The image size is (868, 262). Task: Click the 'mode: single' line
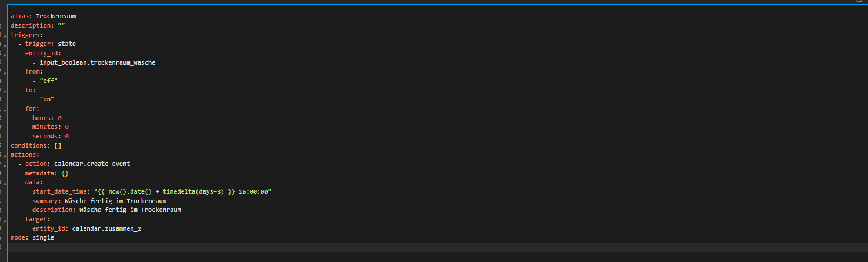32,237
